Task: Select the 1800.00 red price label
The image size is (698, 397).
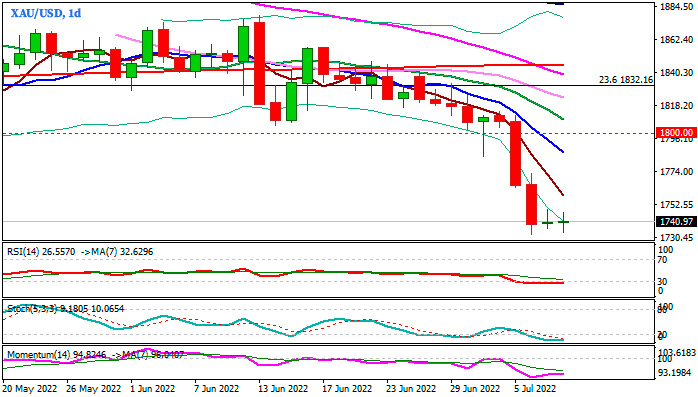Action: pyautogui.click(x=677, y=133)
